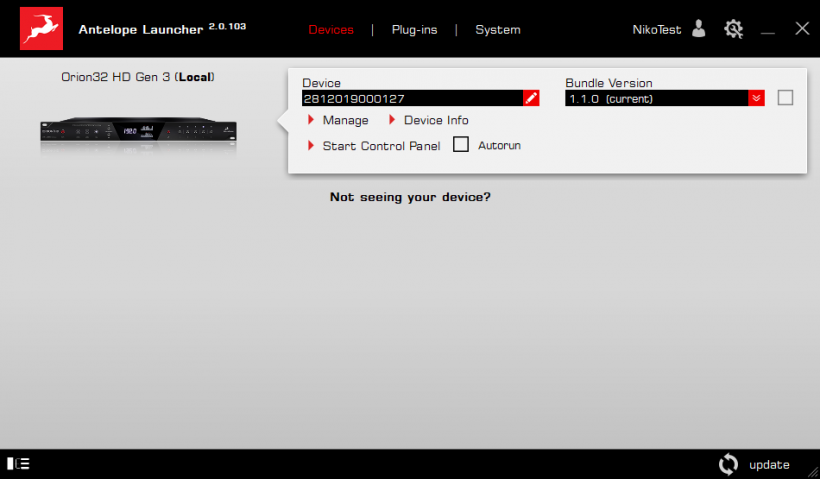Open the NikoTest user account icon
This screenshot has height=479, width=820.
(x=699, y=29)
